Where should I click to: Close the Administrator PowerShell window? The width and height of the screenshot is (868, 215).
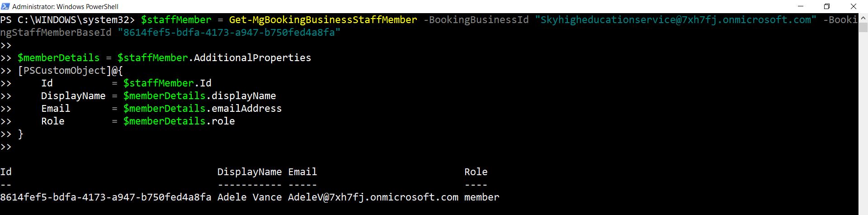[854, 6]
